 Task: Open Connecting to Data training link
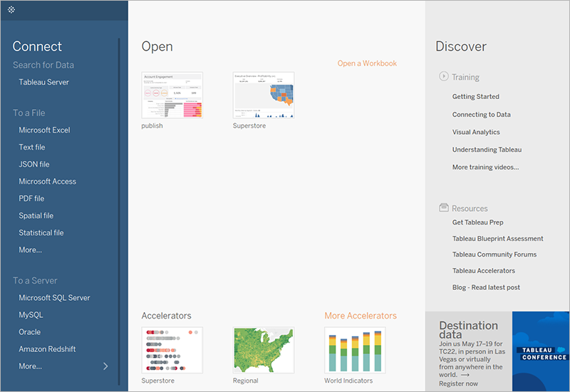[x=482, y=115]
